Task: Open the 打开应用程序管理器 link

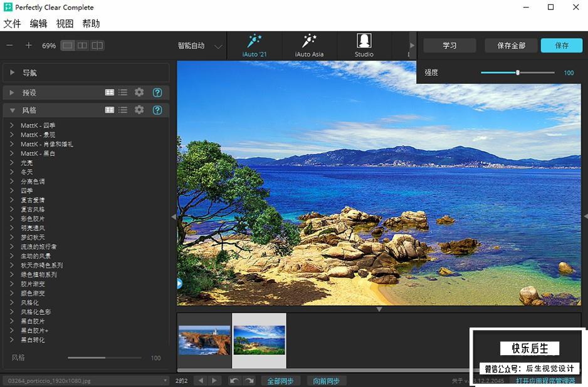Action: pos(545,381)
